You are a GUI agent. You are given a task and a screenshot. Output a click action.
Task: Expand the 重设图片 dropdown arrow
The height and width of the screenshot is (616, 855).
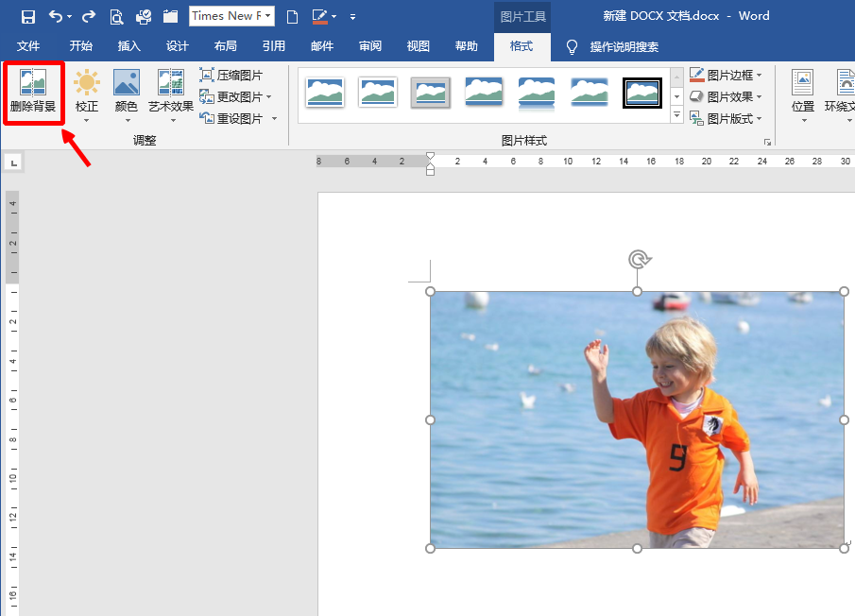[x=274, y=118]
